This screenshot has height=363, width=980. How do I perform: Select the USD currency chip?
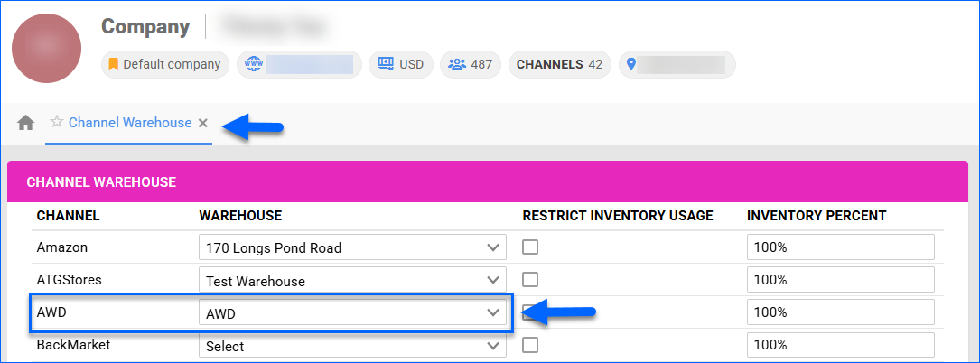(400, 65)
